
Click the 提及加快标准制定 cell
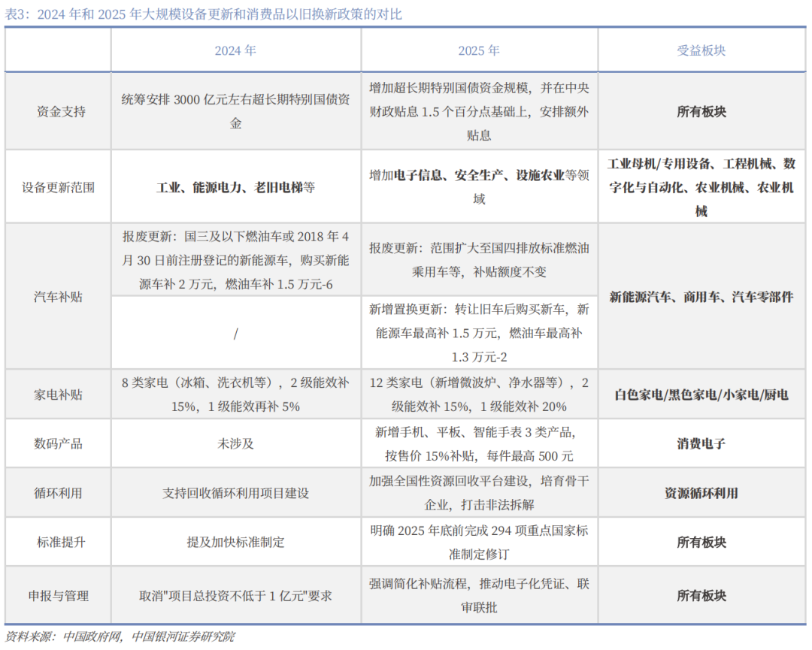coord(235,542)
